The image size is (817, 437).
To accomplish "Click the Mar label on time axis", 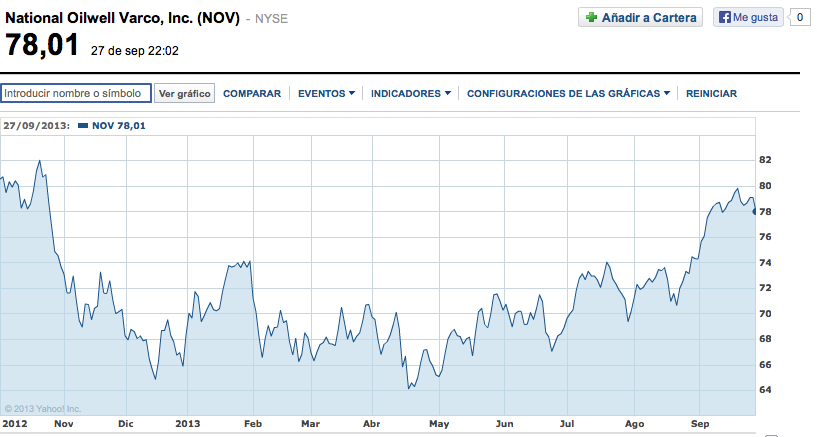I will [x=311, y=423].
